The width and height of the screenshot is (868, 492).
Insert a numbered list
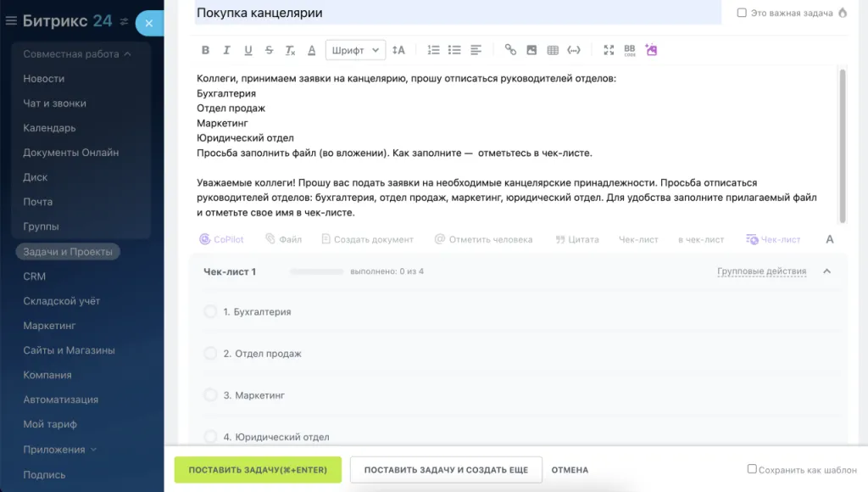433,50
